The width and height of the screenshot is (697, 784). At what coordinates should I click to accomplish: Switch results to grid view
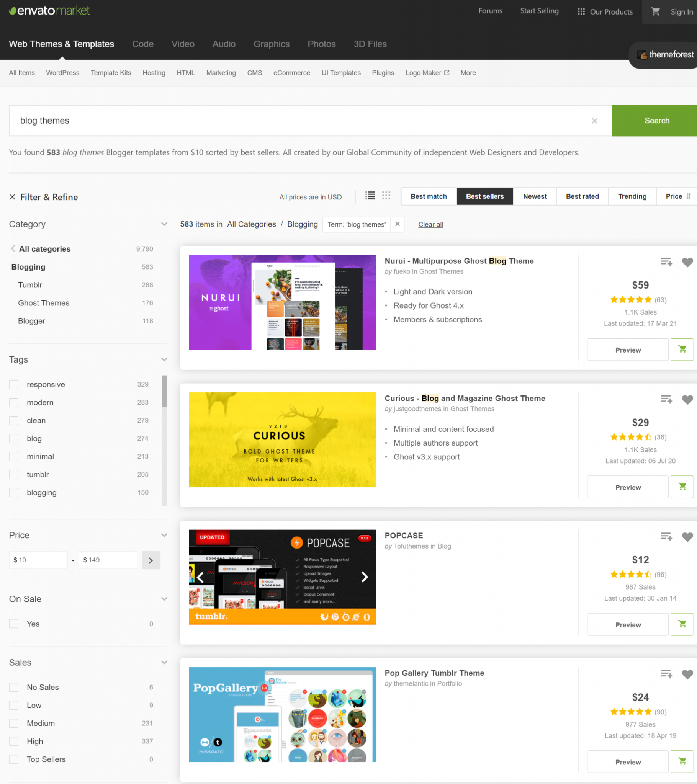386,196
